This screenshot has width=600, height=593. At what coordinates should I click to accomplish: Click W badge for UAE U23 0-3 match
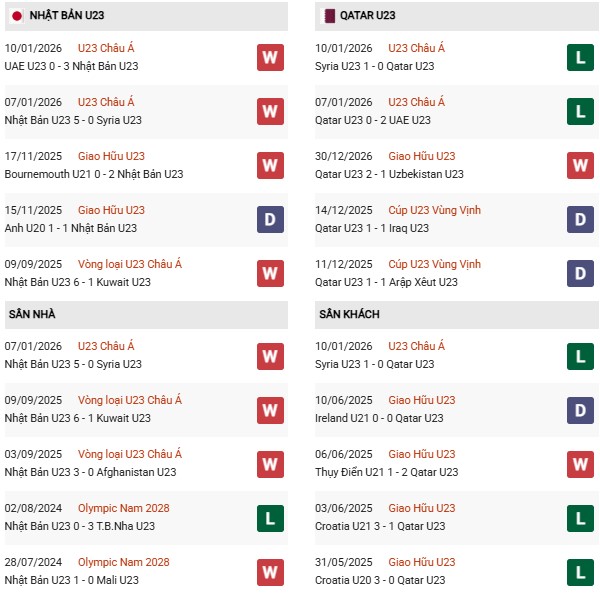coord(270,57)
